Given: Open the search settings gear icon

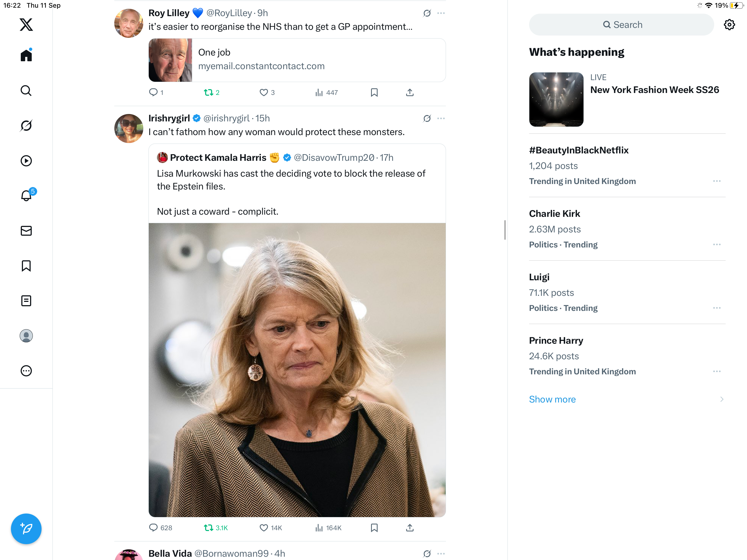Looking at the screenshot, I should (729, 25).
